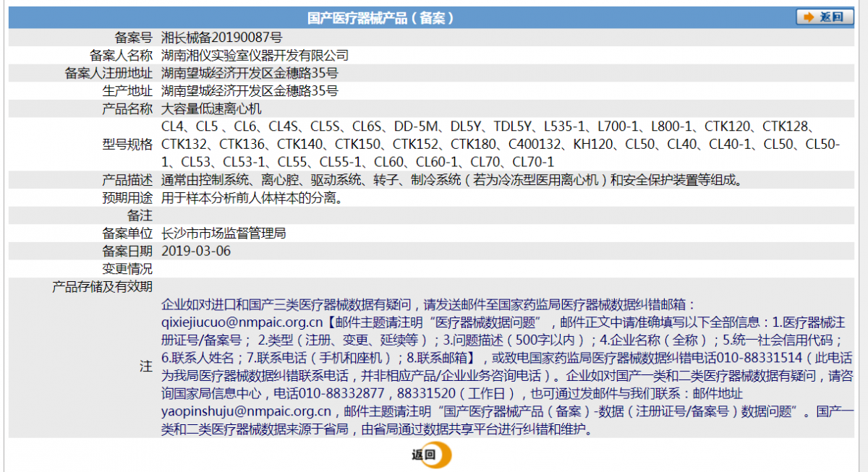This screenshot has width=868, height=472.
Task: Select filing authority 长沙市市场监督管理局
Action: point(224,233)
